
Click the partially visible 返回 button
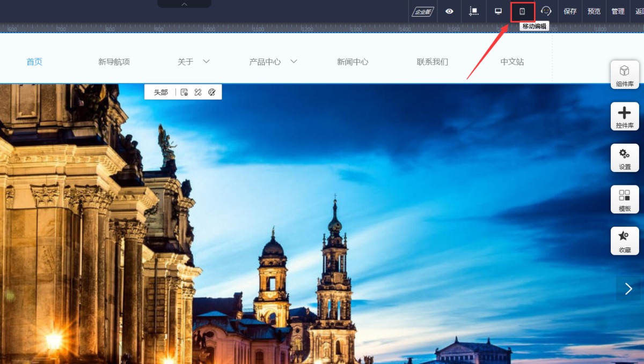tap(639, 11)
